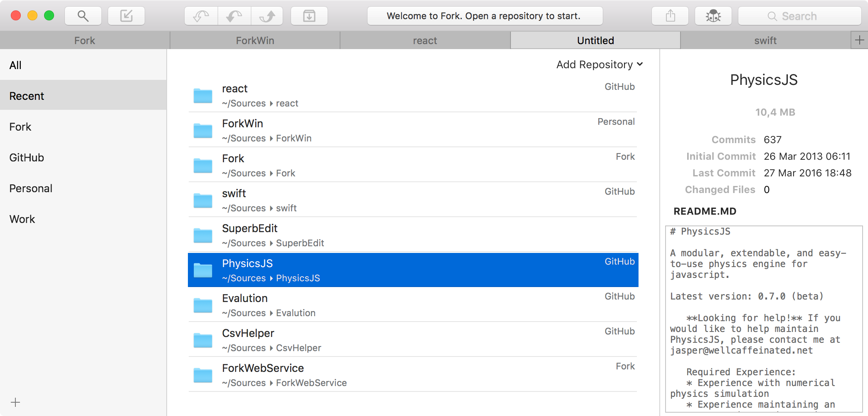This screenshot has width=868, height=416.
Task: Switch to the Fork tab
Action: click(85, 40)
